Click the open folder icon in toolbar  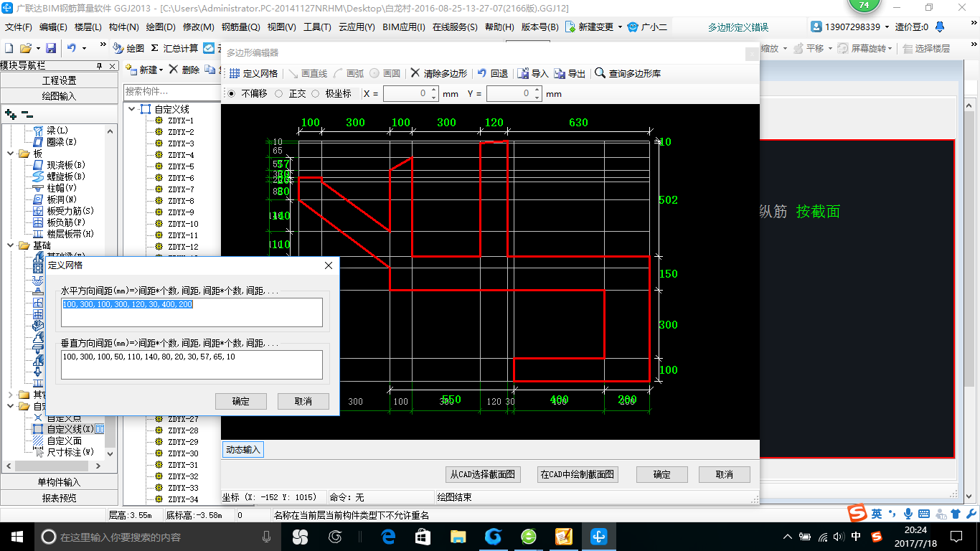(x=25, y=48)
